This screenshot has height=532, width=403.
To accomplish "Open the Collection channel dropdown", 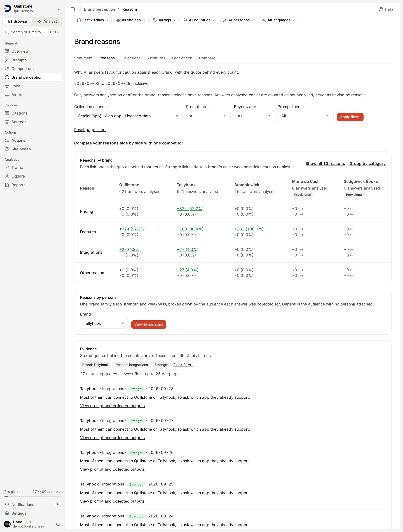I will tap(128, 116).
